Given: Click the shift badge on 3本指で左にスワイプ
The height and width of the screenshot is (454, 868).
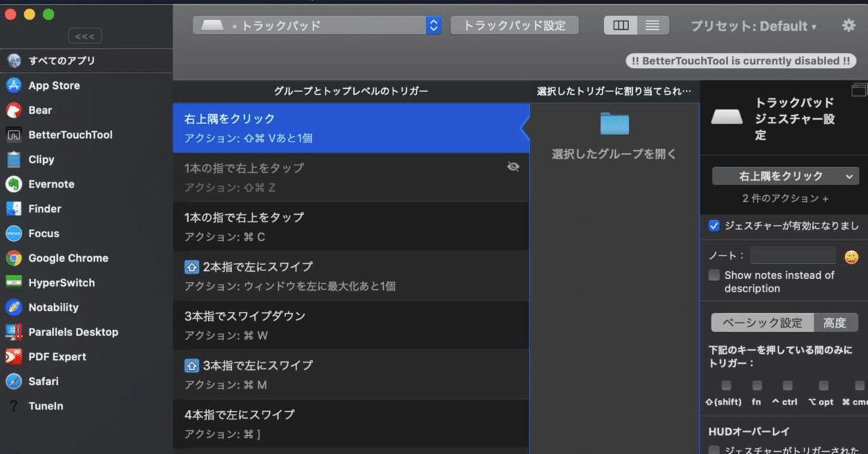Looking at the screenshot, I should pyautogui.click(x=191, y=365).
